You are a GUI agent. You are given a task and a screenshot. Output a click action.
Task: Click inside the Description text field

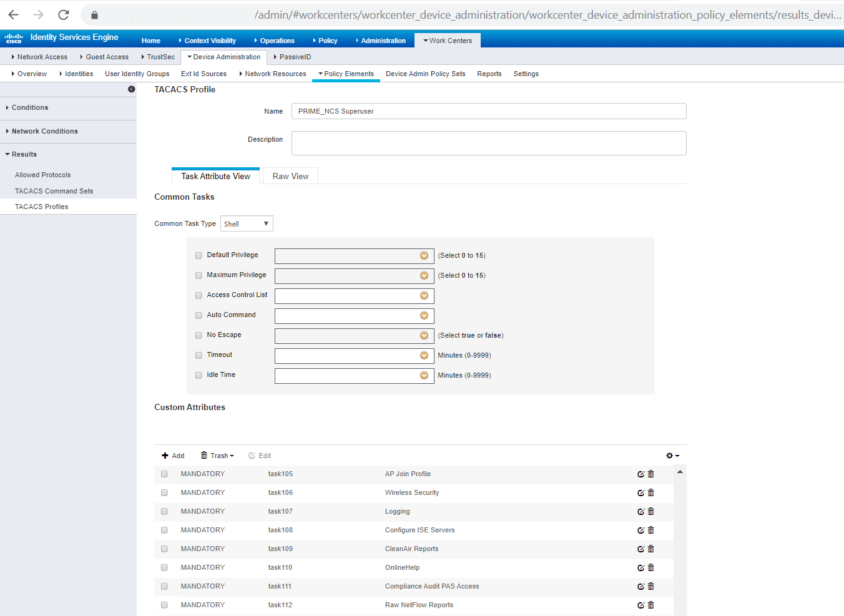click(x=489, y=143)
